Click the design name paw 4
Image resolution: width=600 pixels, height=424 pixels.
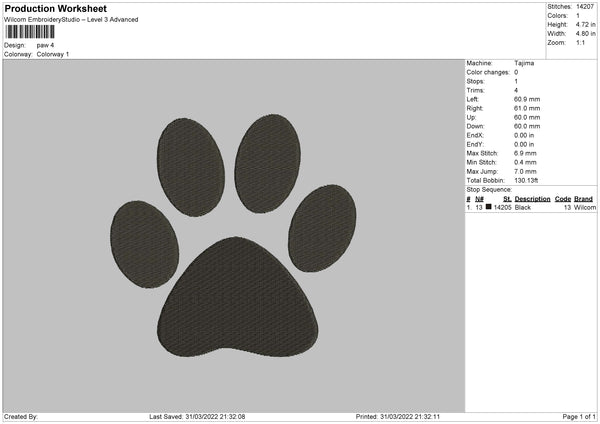(x=46, y=45)
